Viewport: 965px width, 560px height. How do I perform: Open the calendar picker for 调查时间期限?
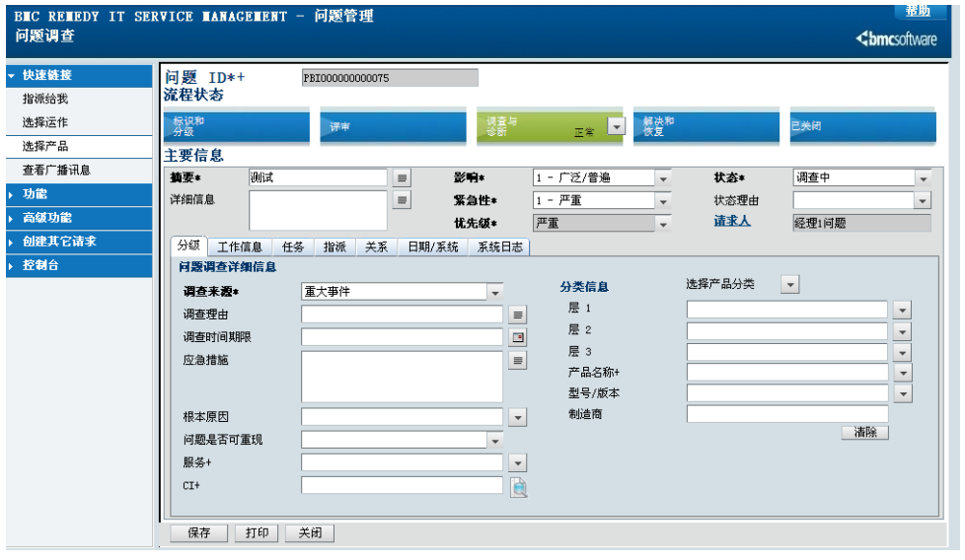518,337
